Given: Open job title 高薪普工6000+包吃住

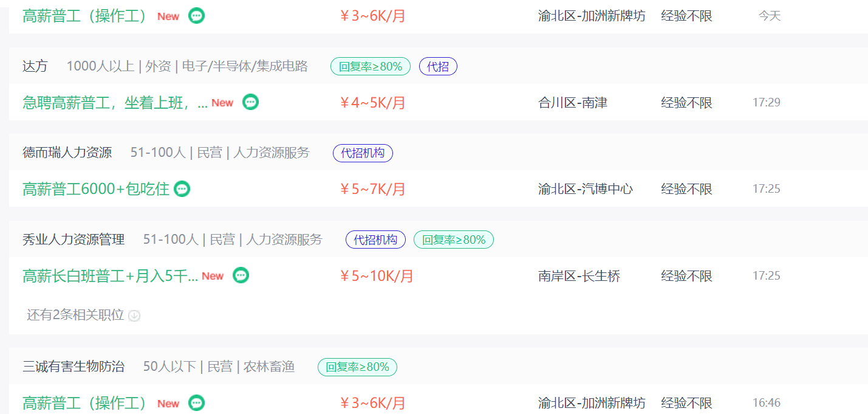Looking at the screenshot, I should coord(96,189).
